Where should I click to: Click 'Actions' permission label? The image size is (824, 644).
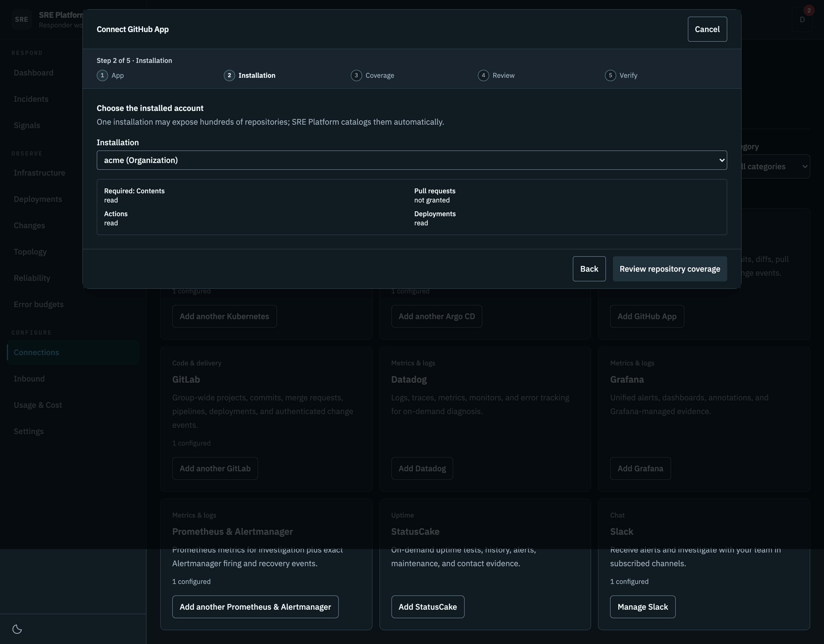coord(116,214)
